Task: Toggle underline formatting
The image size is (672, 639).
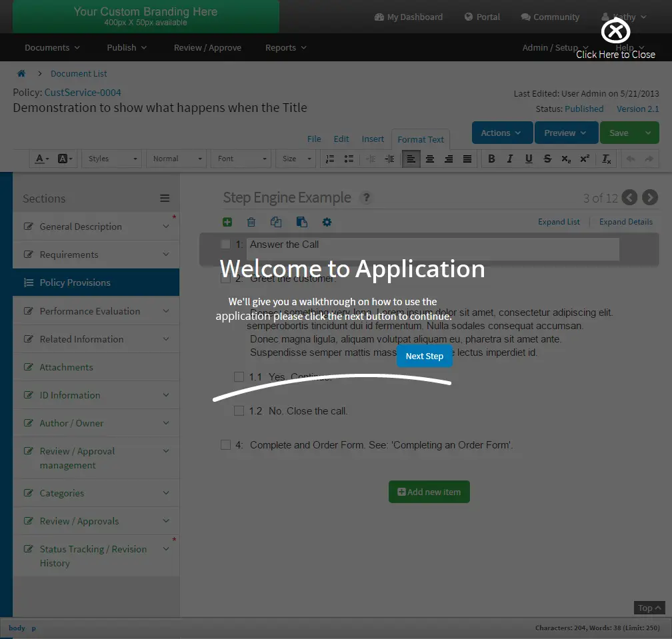Action: (x=529, y=159)
